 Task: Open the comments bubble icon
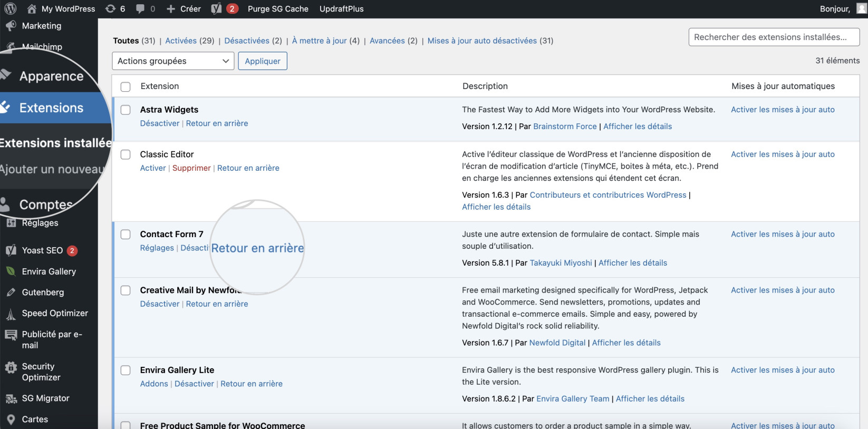(x=140, y=8)
